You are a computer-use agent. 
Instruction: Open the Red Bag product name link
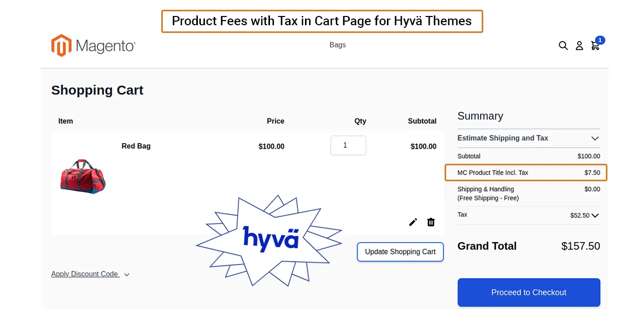click(136, 146)
